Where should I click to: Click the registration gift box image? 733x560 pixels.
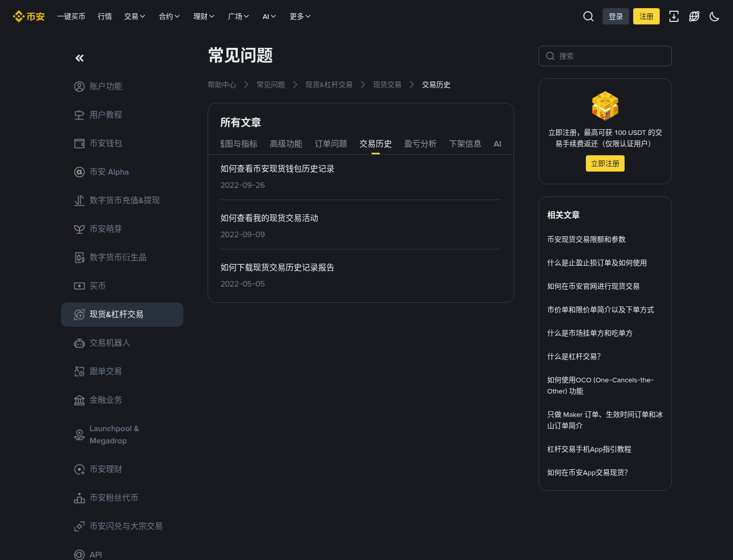point(605,105)
